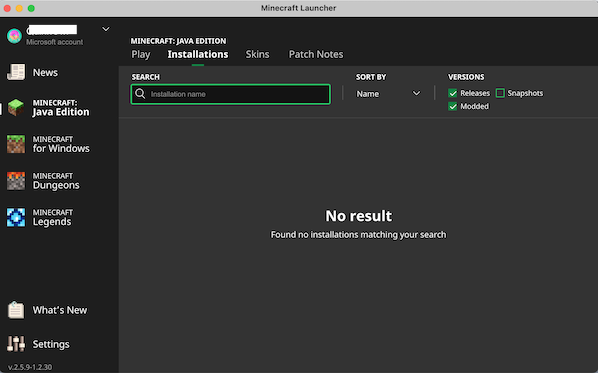Open the Skins tab
The width and height of the screenshot is (598, 373).
coord(257,55)
